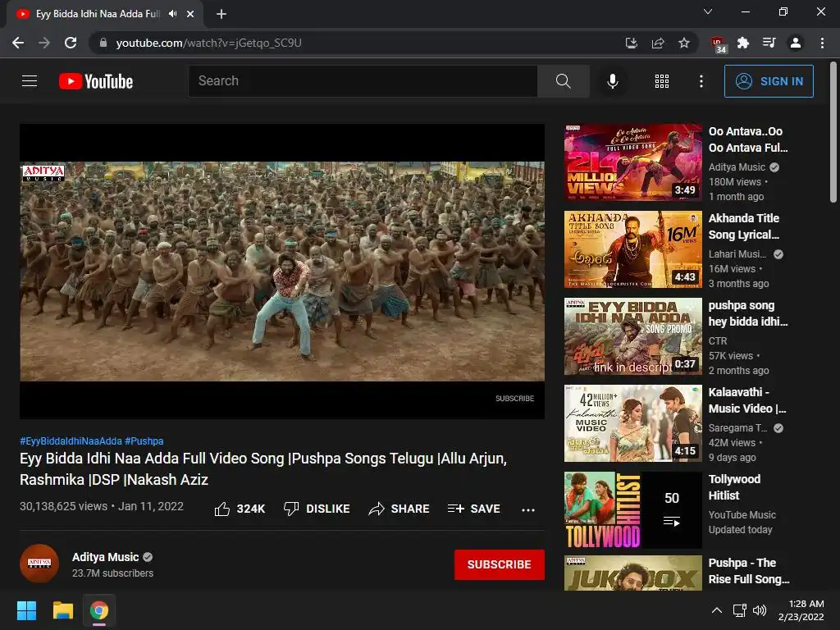This screenshot has height=630, width=840.
Task: Open Akhanda Title Song thumbnail
Action: (x=632, y=249)
